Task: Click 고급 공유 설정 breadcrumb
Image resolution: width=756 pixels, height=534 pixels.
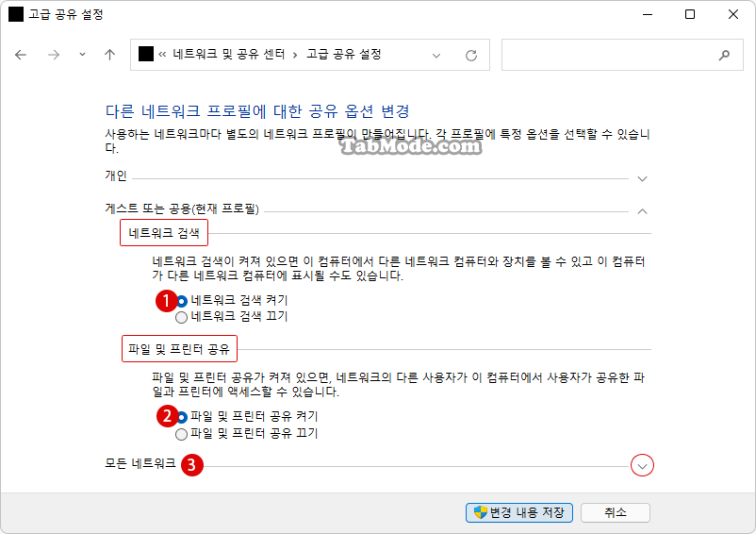Action: 344,54
